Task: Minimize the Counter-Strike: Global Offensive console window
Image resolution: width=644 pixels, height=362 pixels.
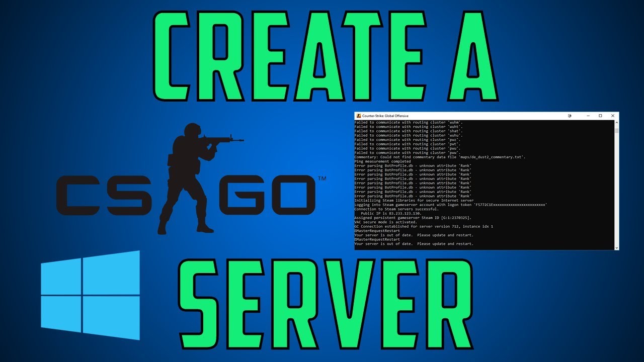Action: tap(587, 116)
